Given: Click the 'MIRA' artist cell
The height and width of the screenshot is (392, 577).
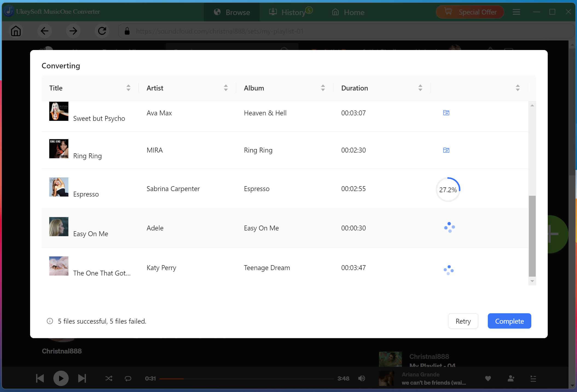Looking at the screenshot, I should pyautogui.click(x=155, y=150).
